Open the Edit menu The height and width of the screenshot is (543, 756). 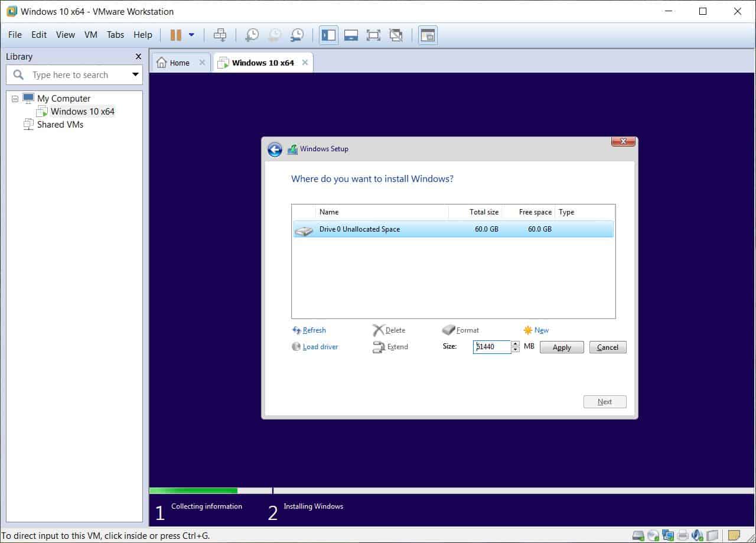[x=39, y=35]
